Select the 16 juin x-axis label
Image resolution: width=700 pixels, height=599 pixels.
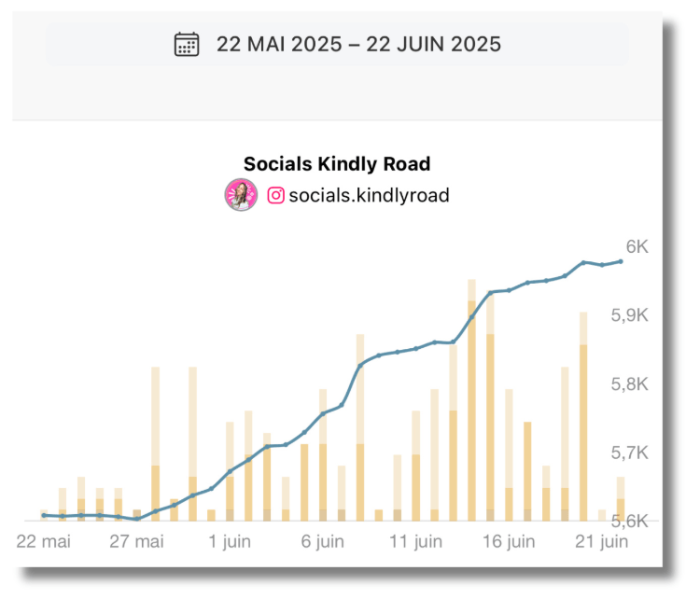[x=509, y=541]
